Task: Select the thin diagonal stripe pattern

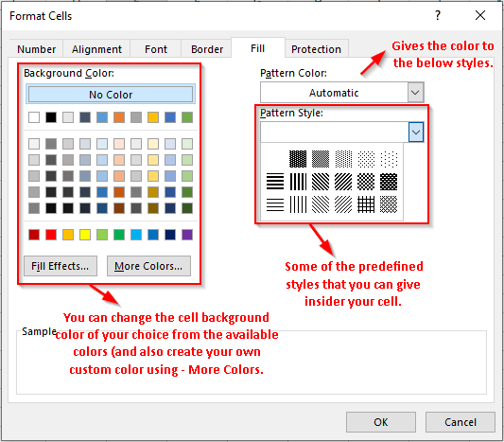Action: coord(343,204)
